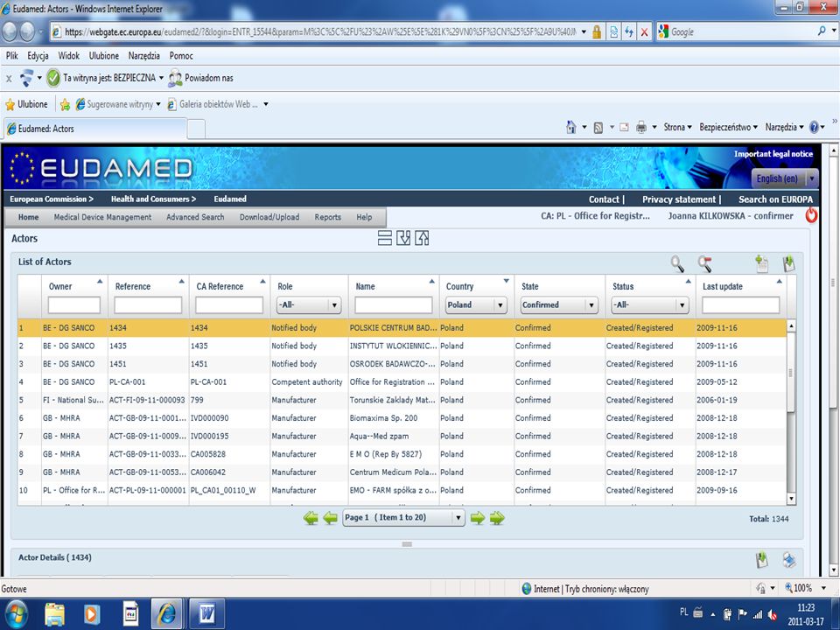Click the RSS feeds icon in command bar
840x630 pixels.
tap(598, 128)
